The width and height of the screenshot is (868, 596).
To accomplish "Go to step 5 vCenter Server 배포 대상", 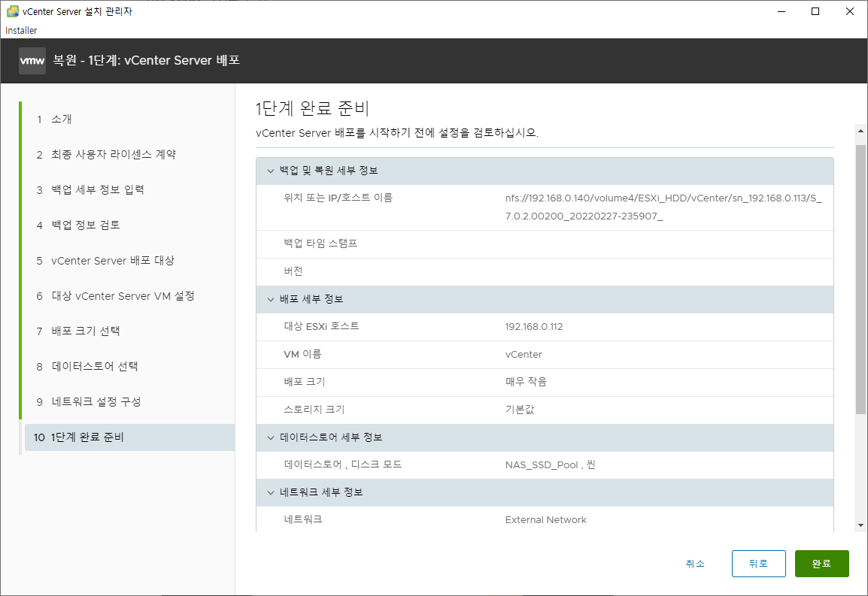I will 105,261.
